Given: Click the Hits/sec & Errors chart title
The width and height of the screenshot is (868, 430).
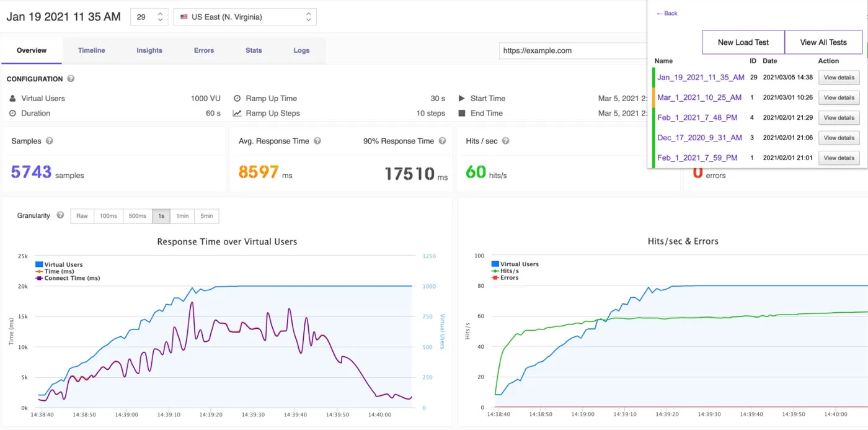Looking at the screenshot, I should [683, 241].
